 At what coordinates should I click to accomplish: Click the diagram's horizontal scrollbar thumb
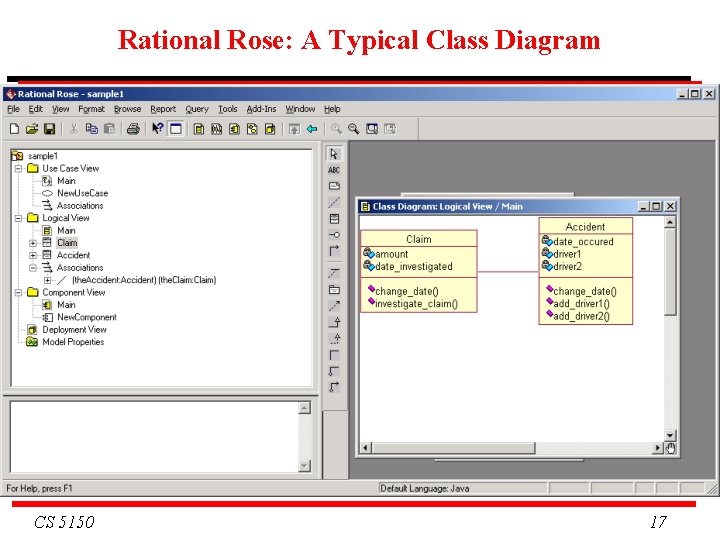(x=454, y=448)
